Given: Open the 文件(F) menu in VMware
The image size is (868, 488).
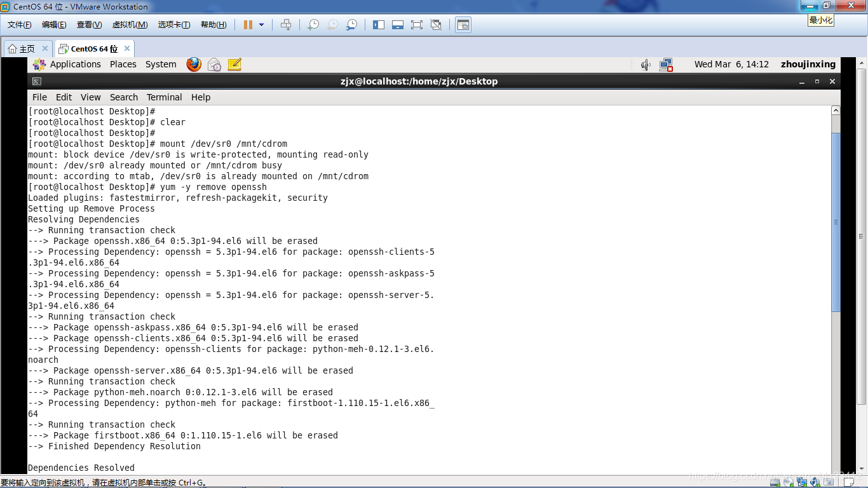Looking at the screenshot, I should [20, 25].
